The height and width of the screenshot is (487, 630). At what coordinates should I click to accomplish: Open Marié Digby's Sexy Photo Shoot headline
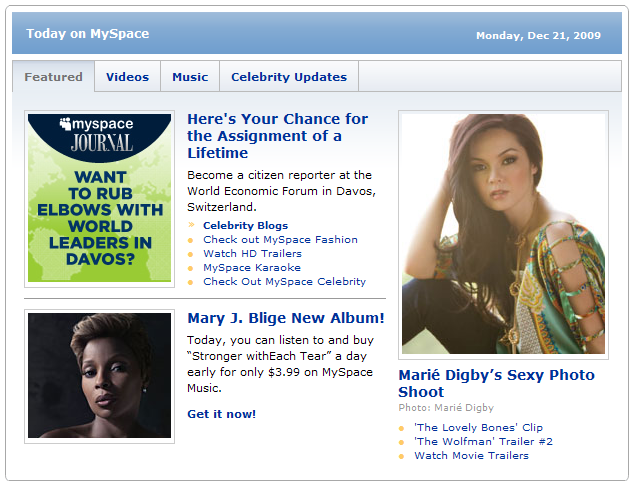pyautogui.click(x=496, y=384)
